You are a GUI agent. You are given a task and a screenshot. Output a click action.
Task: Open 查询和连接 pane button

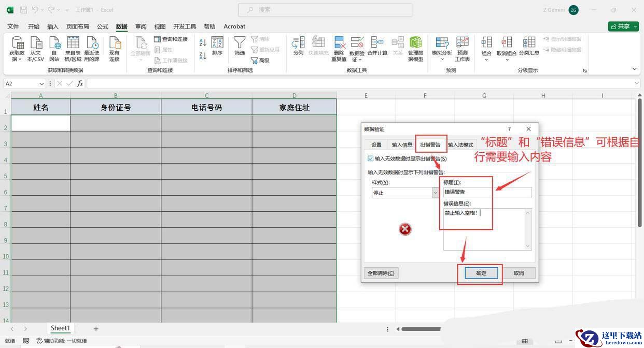tap(171, 39)
